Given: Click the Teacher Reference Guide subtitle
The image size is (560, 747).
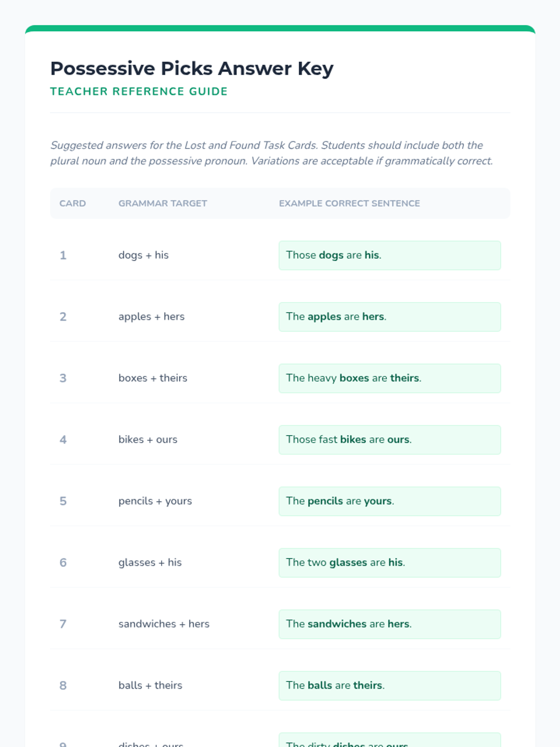Looking at the screenshot, I should pyautogui.click(x=139, y=92).
